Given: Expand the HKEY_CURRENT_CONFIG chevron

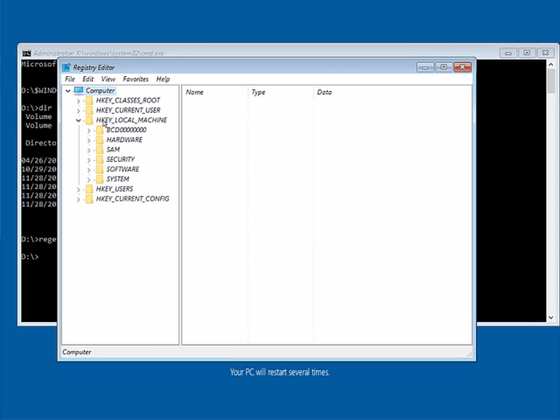Looking at the screenshot, I should click(78, 199).
